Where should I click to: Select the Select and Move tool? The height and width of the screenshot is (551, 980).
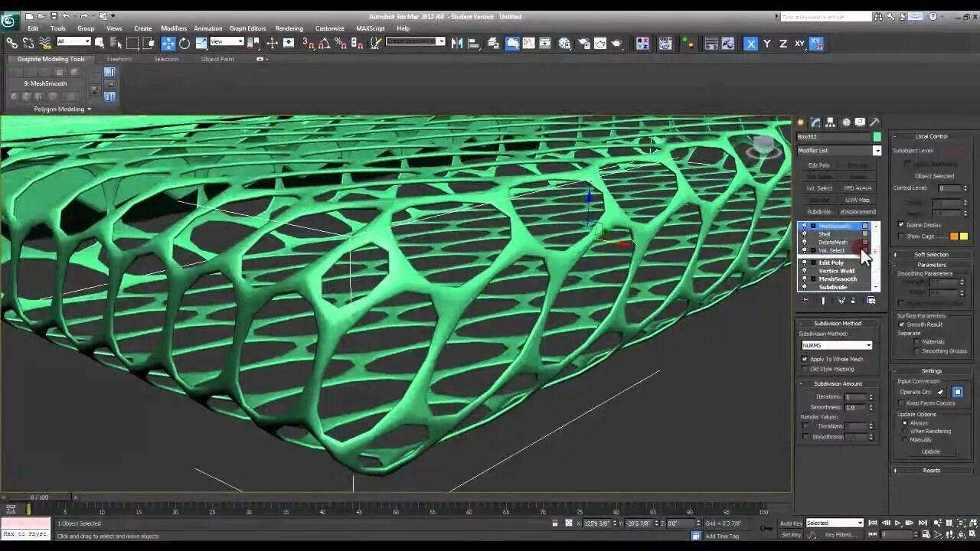(168, 44)
